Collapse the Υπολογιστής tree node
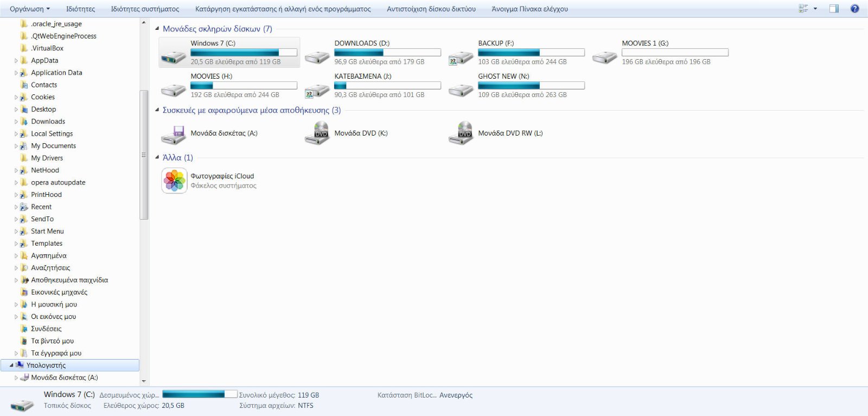868x416 pixels. pos(11,365)
